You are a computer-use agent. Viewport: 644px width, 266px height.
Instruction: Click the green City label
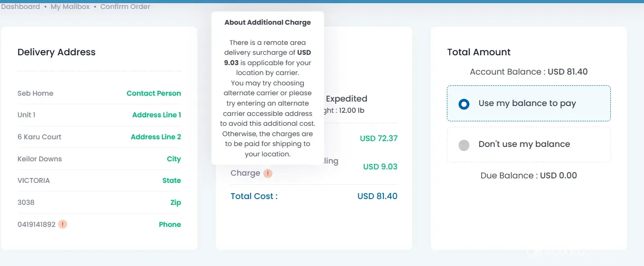click(x=174, y=159)
